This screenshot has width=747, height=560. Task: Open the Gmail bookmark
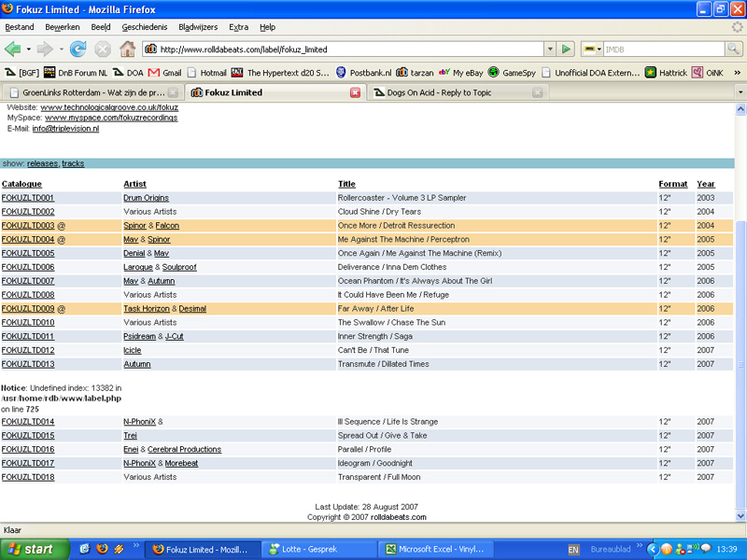tap(164, 73)
